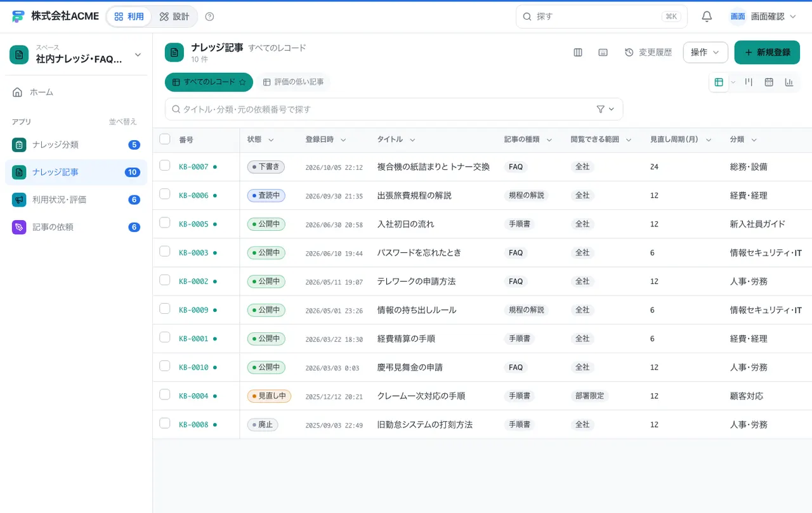
Task: Switch to table view icon
Action: 719,82
